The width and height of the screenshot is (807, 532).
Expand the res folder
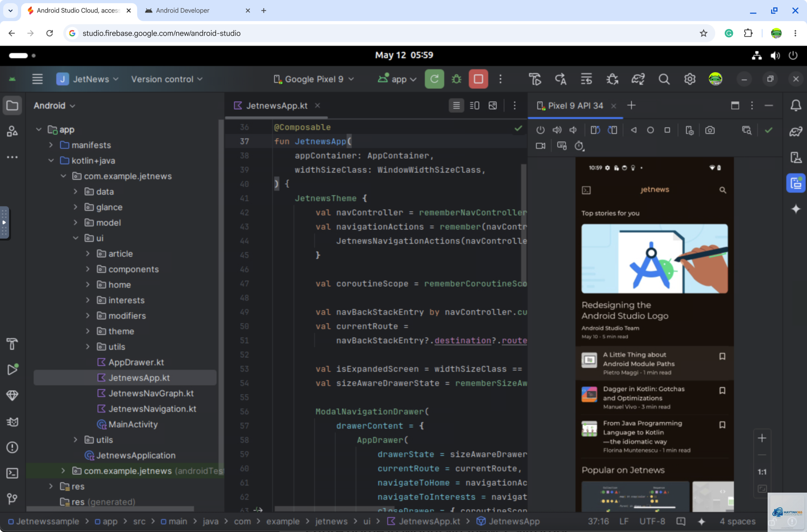click(50, 486)
